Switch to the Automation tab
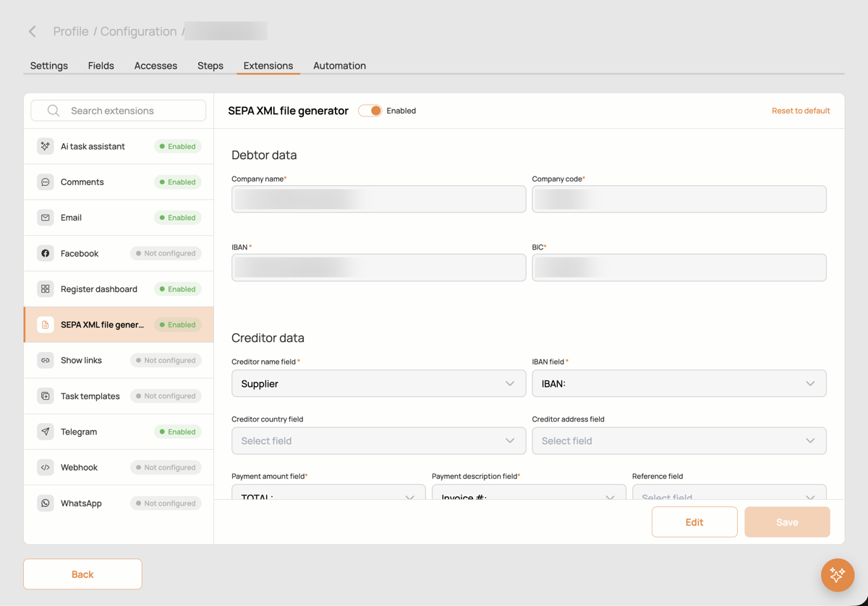The image size is (868, 606). click(339, 66)
